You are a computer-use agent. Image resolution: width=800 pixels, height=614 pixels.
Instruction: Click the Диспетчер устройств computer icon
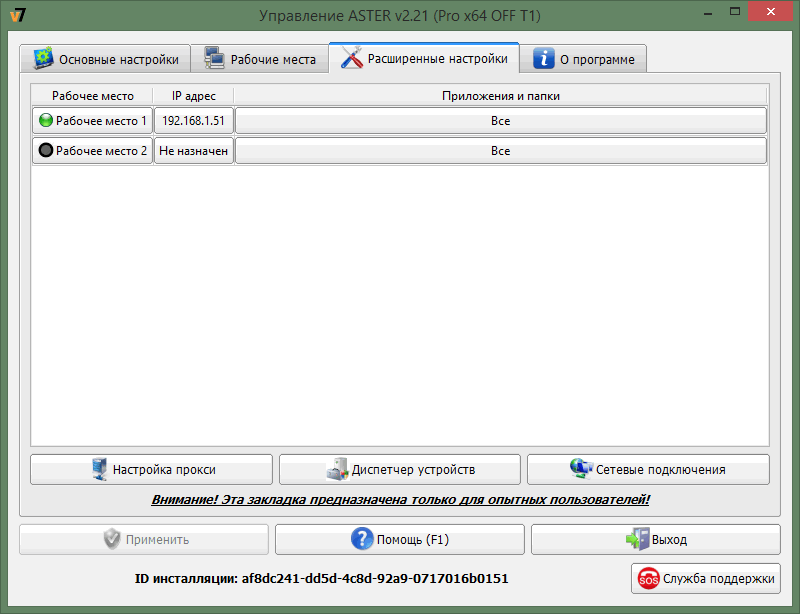pyautogui.click(x=337, y=469)
